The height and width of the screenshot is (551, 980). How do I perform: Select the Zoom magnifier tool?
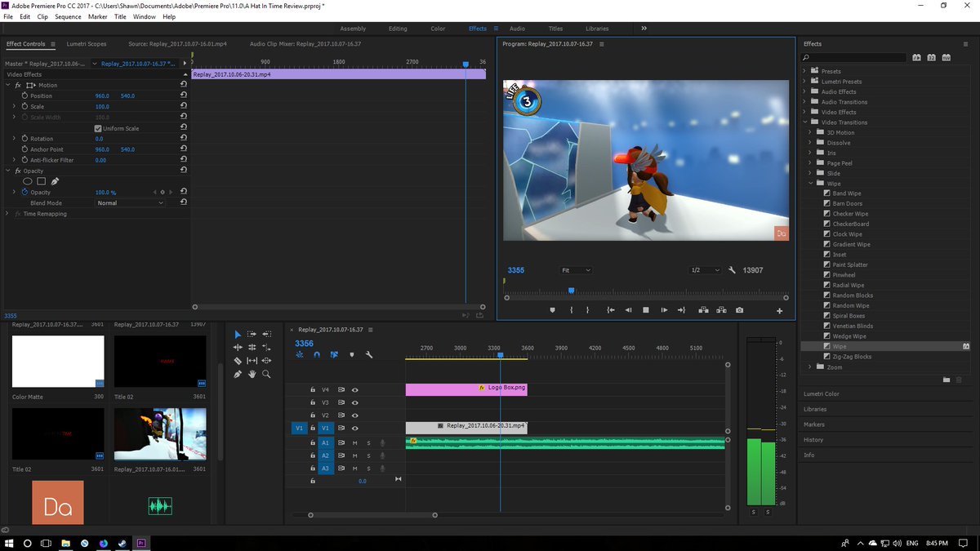pyautogui.click(x=267, y=374)
